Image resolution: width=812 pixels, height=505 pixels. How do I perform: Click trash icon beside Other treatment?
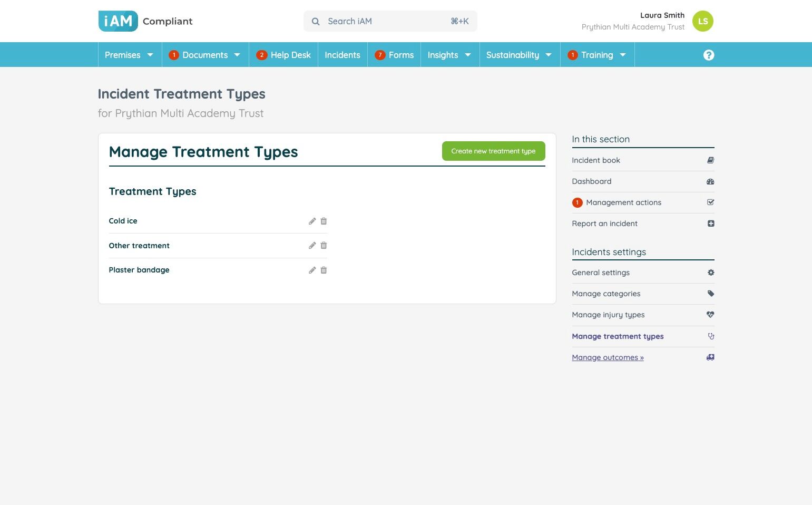(324, 246)
